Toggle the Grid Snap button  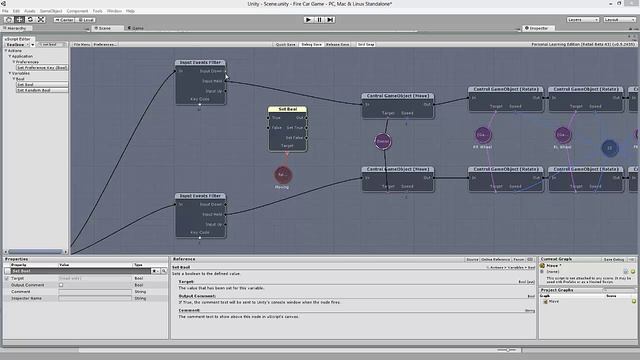[366, 44]
